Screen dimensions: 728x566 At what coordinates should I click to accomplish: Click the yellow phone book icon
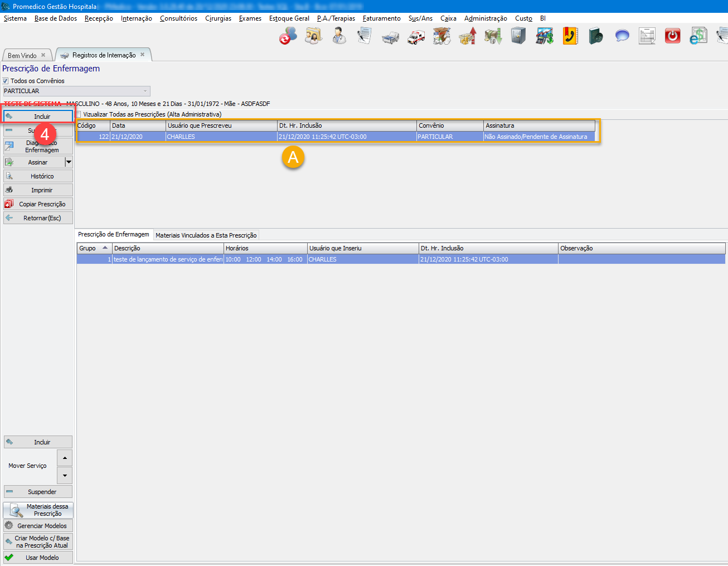pyautogui.click(x=570, y=37)
